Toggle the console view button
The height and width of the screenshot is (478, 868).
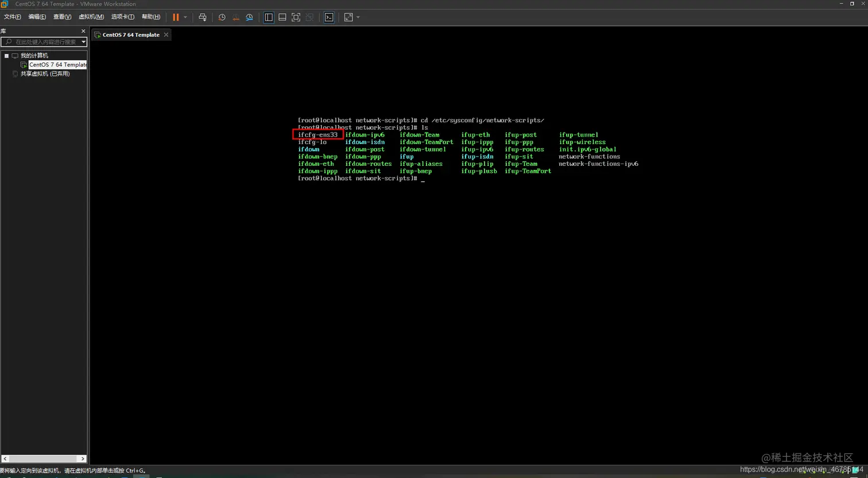click(329, 17)
